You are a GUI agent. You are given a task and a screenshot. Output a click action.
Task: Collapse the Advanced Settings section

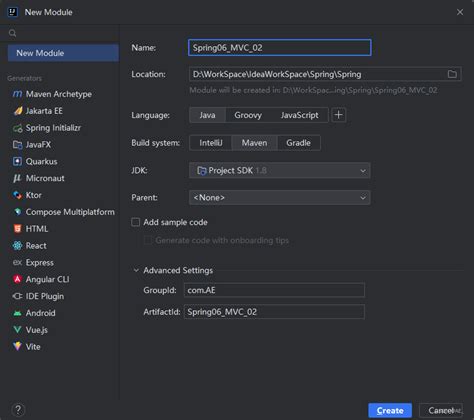[x=136, y=270]
